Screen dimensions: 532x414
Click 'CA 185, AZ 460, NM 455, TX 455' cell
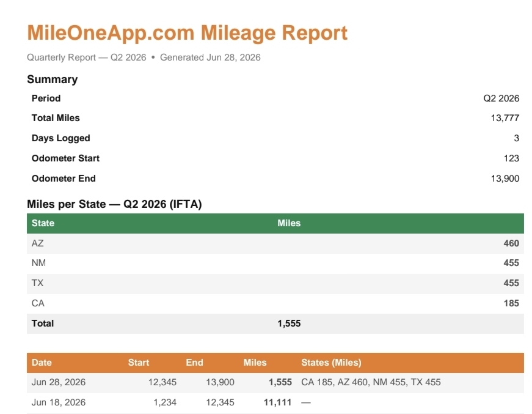point(371,382)
